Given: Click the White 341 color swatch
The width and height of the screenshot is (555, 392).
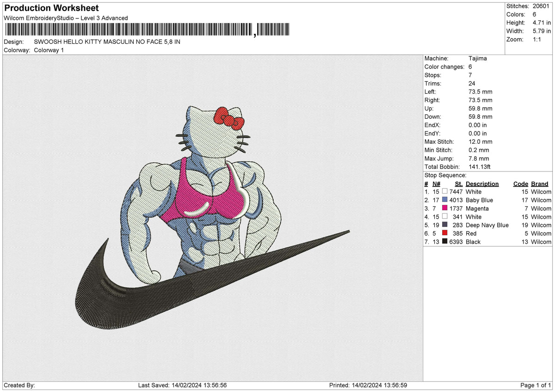Looking at the screenshot, I should point(445,216).
